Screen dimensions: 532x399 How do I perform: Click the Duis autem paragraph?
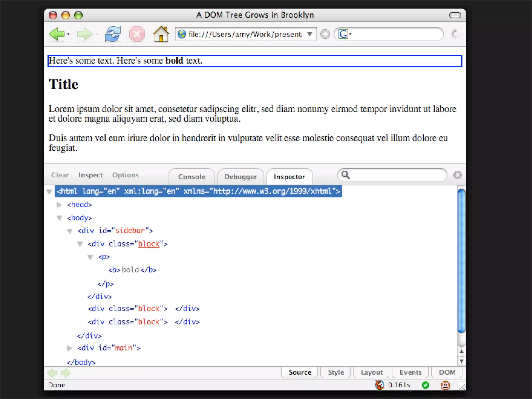[248, 143]
